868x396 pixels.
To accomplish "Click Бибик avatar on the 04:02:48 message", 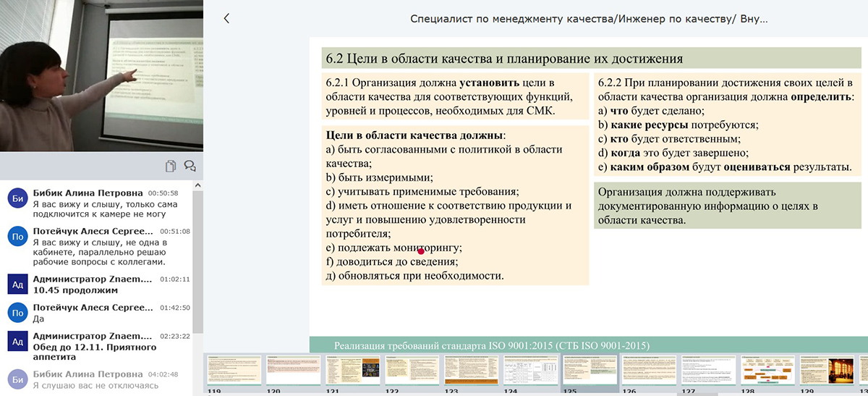I will pyautogui.click(x=17, y=379).
